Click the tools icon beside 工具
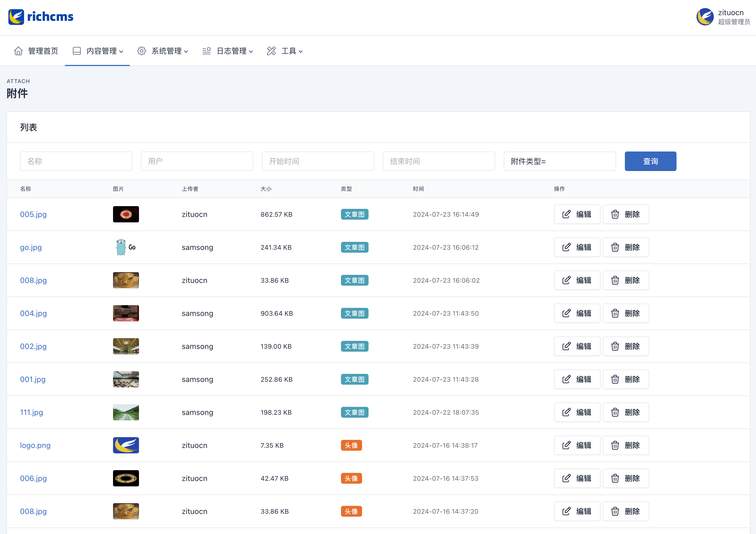Screen dimensions: 756x534 tap(271, 51)
